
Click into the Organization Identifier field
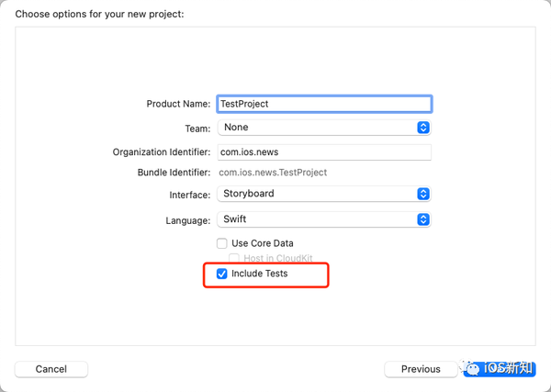point(324,151)
